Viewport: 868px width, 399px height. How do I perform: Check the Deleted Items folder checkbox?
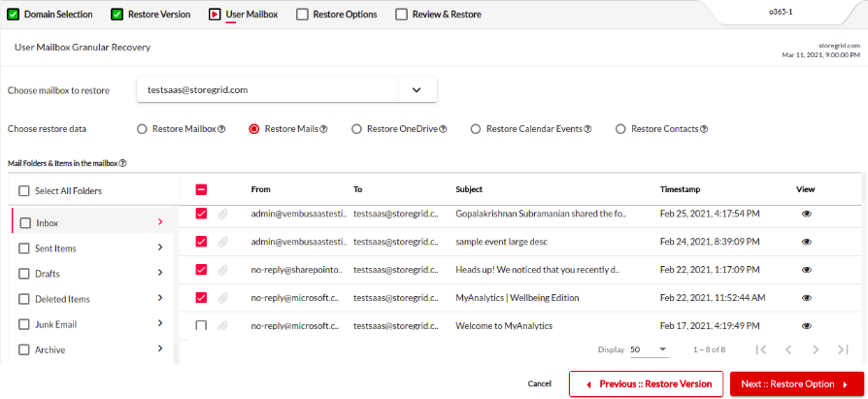point(24,299)
